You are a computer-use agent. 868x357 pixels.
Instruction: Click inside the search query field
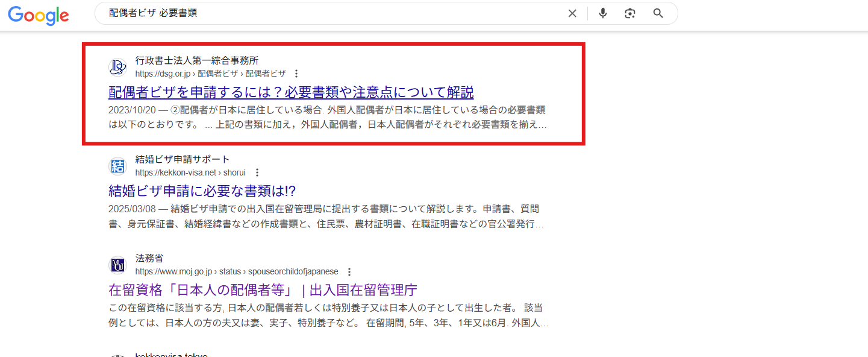pos(331,13)
